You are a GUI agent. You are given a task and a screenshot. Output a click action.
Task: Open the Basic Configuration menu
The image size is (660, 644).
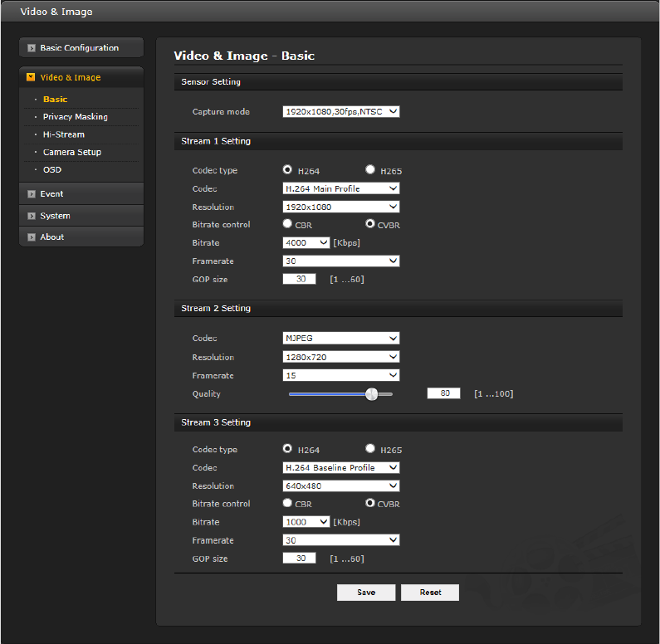[x=81, y=48]
